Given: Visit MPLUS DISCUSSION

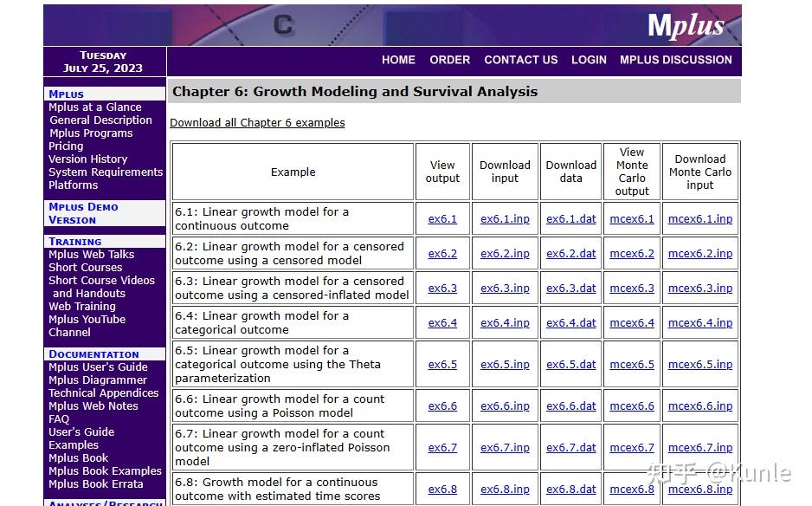Looking at the screenshot, I should pyautogui.click(x=675, y=60).
